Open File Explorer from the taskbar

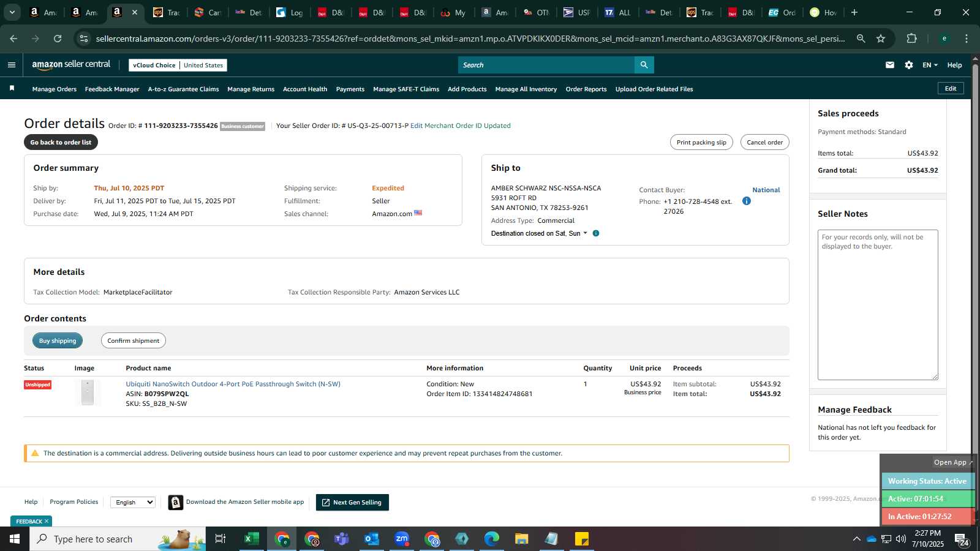(522, 539)
